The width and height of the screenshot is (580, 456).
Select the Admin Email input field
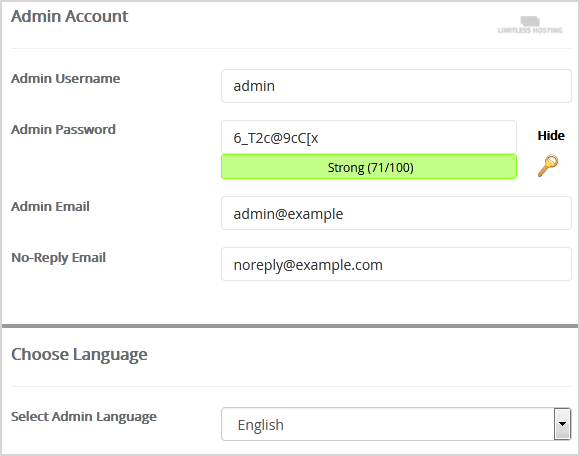pos(396,213)
